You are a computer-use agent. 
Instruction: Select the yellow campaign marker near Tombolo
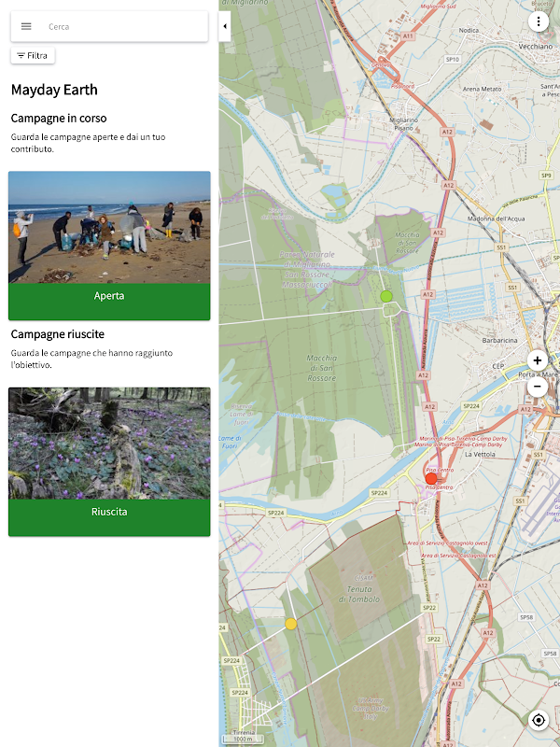click(x=291, y=624)
